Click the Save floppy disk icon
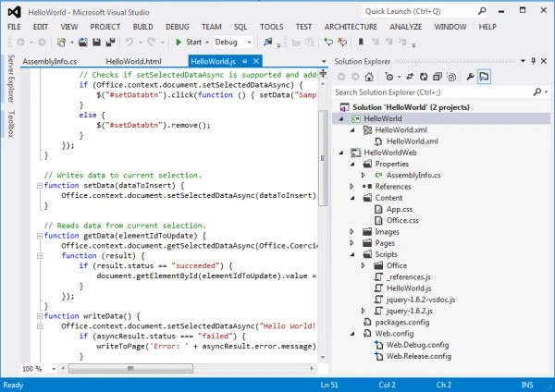This screenshot has width=555, height=392. tap(96, 43)
